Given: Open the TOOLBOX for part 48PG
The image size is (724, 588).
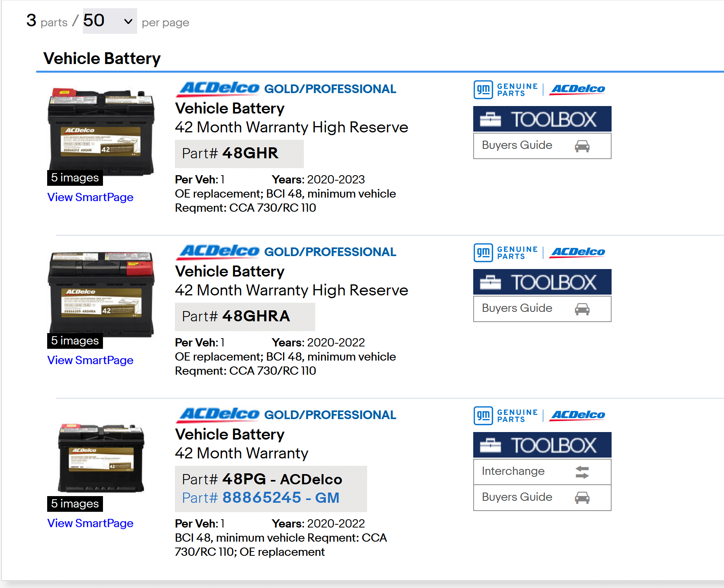Looking at the screenshot, I should (542, 445).
